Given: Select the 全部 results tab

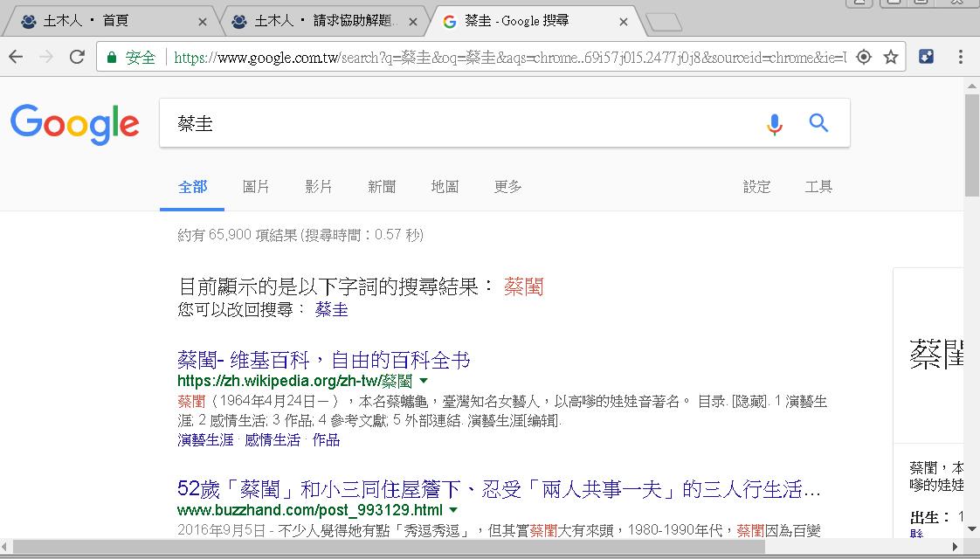Looking at the screenshot, I should point(192,187).
